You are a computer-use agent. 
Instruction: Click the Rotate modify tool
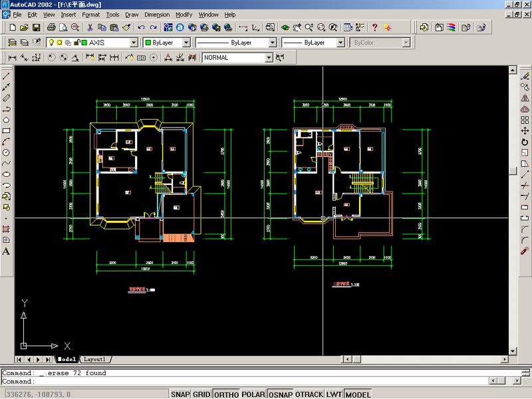tap(525, 142)
